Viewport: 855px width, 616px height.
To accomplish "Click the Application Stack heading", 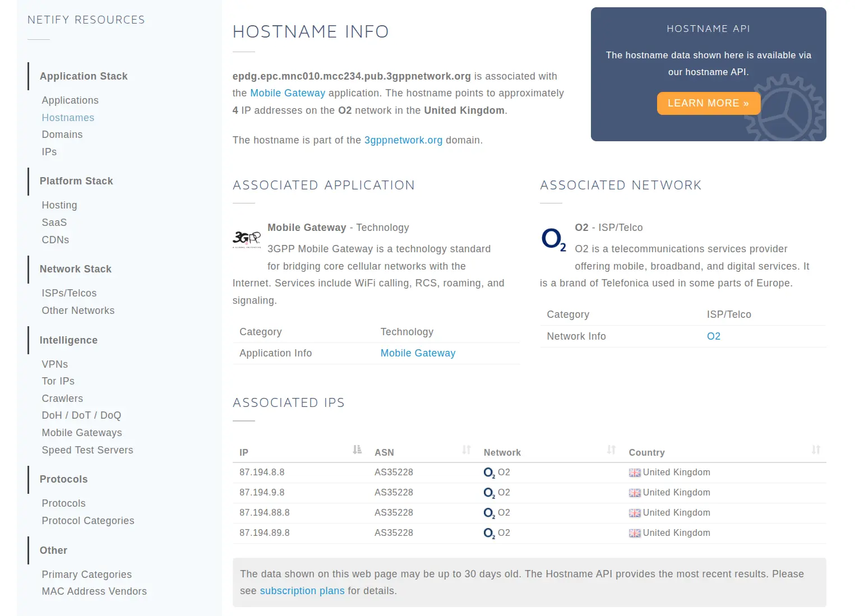I will [84, 76].
